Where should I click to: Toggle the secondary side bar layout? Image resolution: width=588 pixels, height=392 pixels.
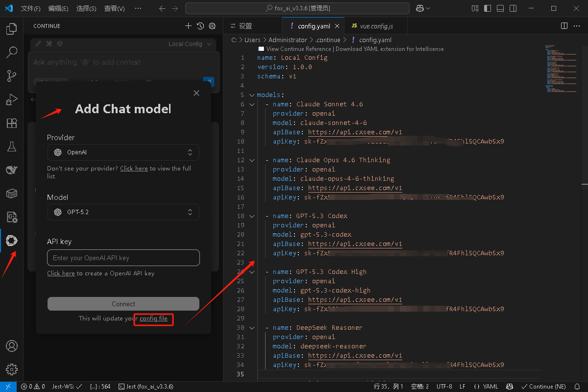pos(513,8)
